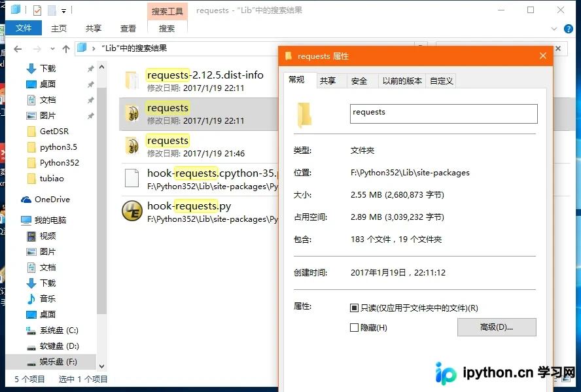Click the folder name field containing requests
The width and height of the screenshot is (581, 392).
pyautogui.click(x=444, y=114)
